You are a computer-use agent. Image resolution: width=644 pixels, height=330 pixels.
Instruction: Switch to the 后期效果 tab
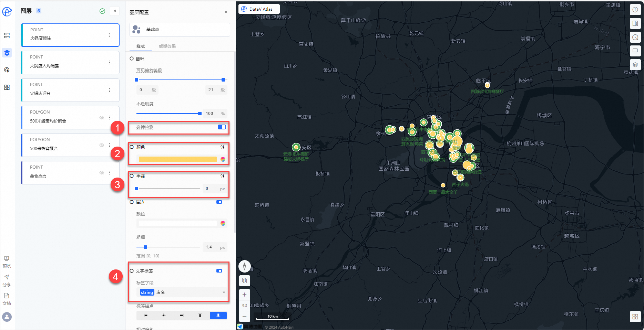[x=167, y=46]
